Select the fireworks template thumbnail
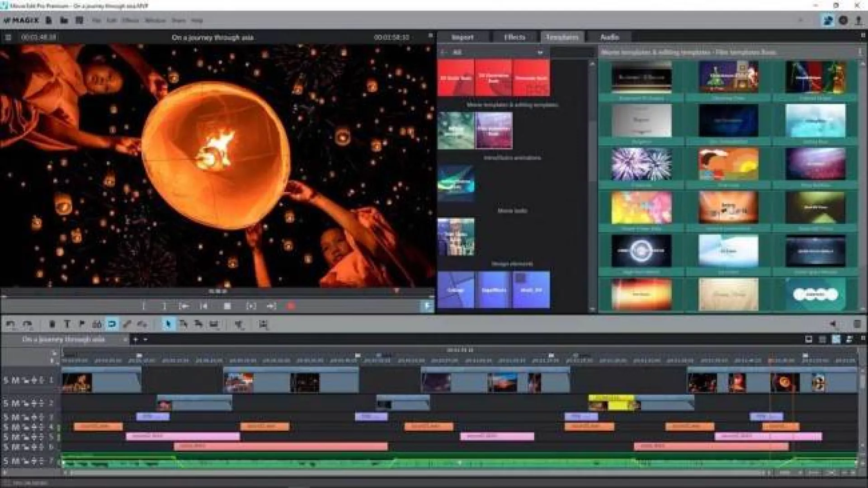The image size is (868, 488). (641, 165)
